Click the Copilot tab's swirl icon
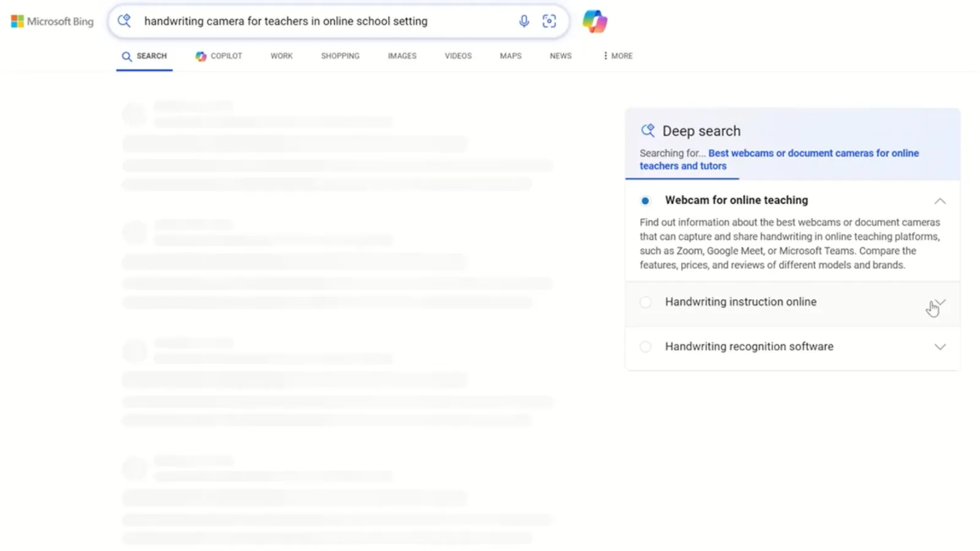The image size is (980, 551). [x=200, y=56]
